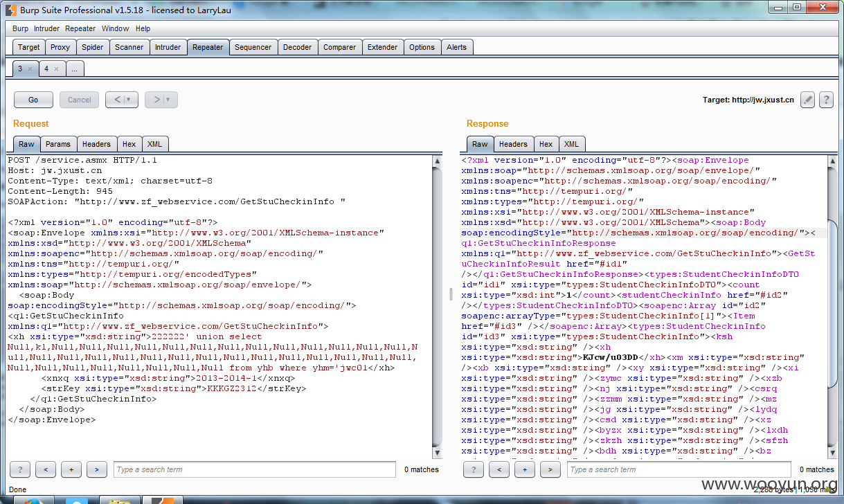Select Request Raw view tab
844x504 pixels.
click(26, 144)
